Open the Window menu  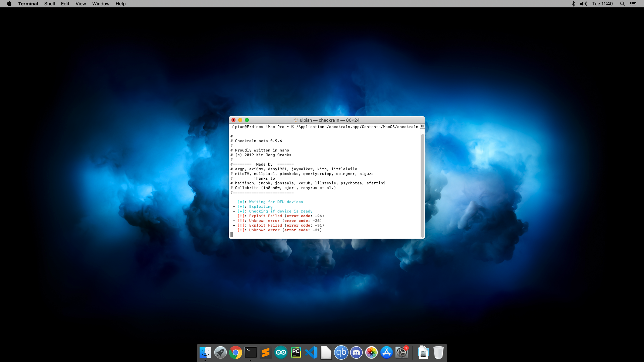tap(101, 4)
